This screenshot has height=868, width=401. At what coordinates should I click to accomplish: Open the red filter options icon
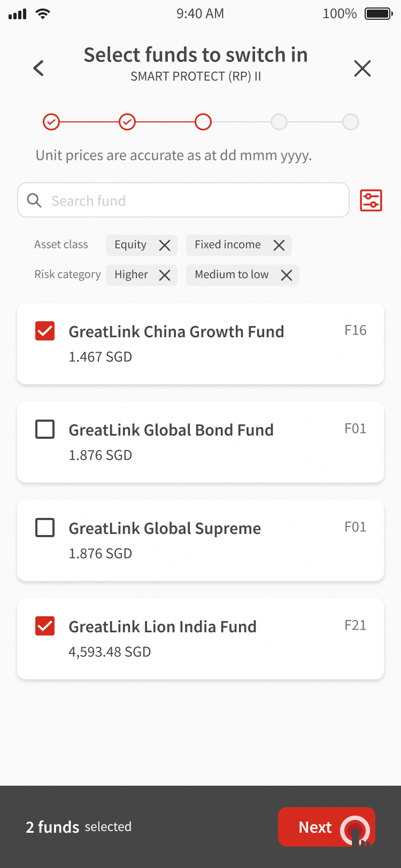[x=371, y=200]
